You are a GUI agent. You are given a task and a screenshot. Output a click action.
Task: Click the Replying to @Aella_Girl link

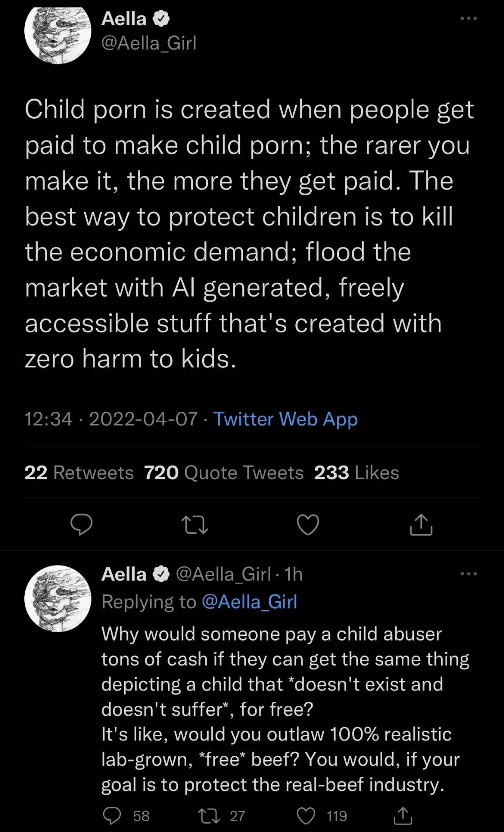pos(250,601)
